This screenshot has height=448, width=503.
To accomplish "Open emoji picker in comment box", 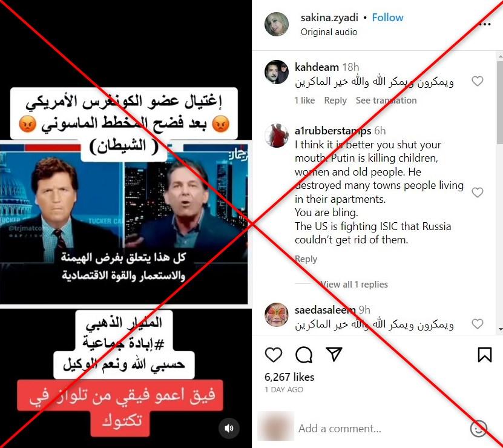I will (x=478, y=429).
